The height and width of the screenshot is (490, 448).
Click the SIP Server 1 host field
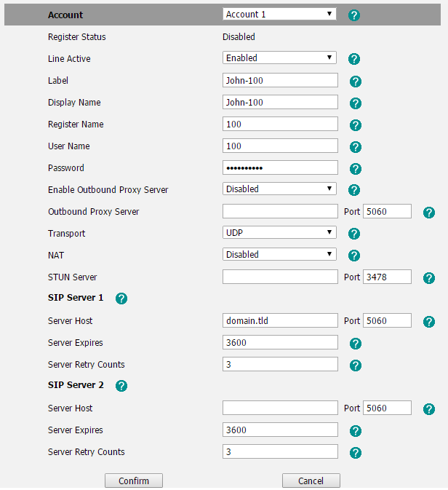(x=280, y=320)
